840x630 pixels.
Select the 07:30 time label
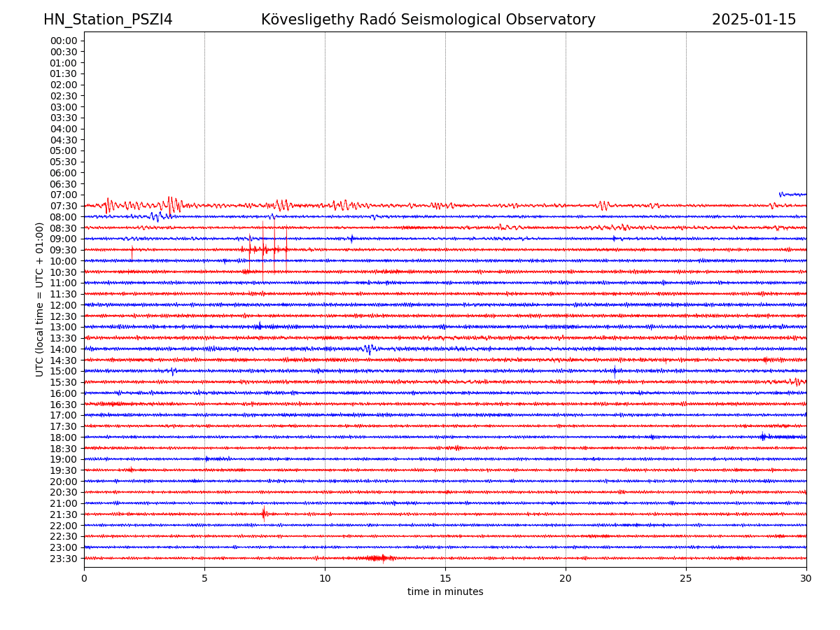click(x=64, y=206)
